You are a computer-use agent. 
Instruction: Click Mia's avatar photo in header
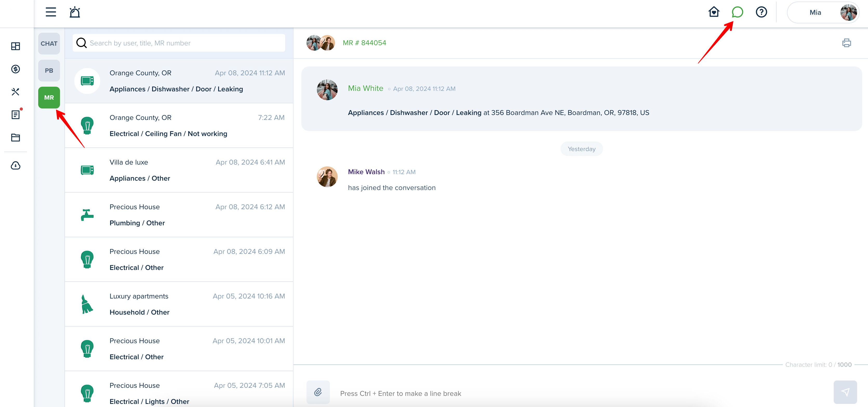click(849, 12)
